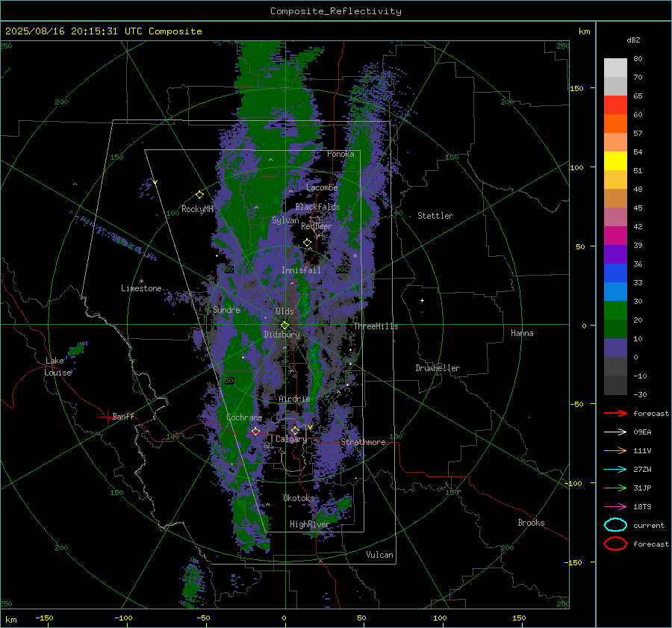The height and width of the screenshot is (628, 672).
Task: Click the red cross marker beside Banff
Action: click(x=107, y=417)
